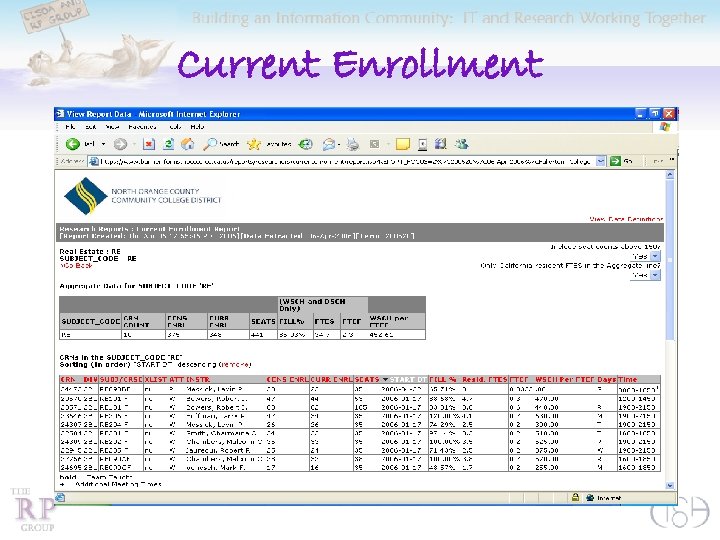Open the Favorites star in the toolbar
Screen dimensions: 720x540
point(253,144)
